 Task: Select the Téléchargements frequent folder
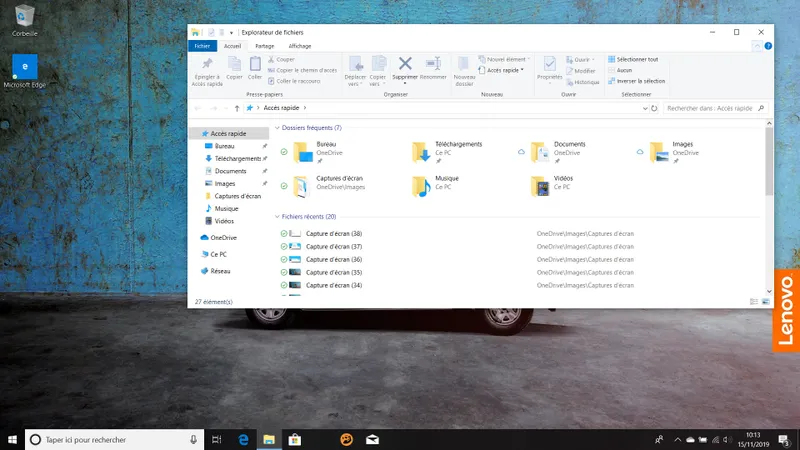point(446,152)
